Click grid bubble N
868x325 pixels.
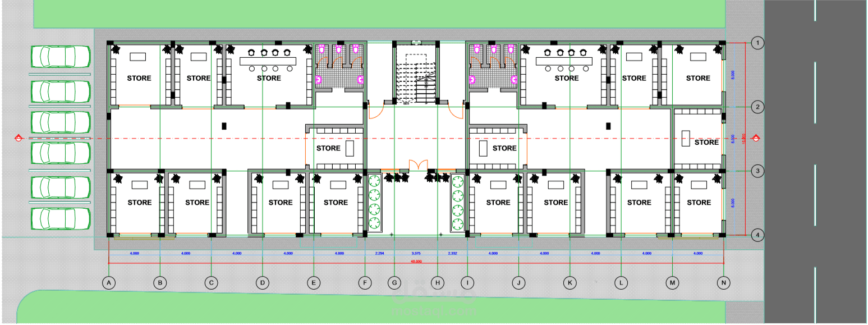pyautogui.click(x=724, y=283)
